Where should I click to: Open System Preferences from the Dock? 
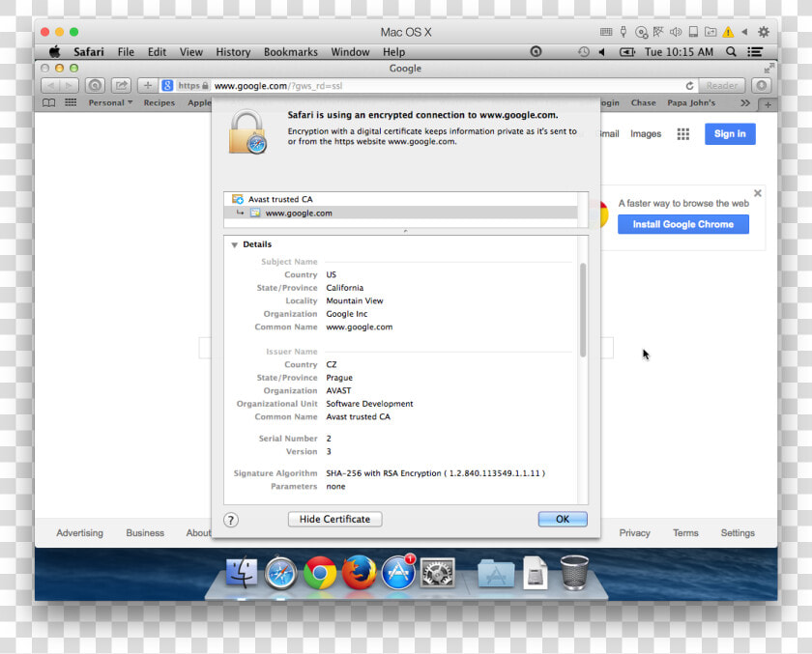tap(438, 573)
